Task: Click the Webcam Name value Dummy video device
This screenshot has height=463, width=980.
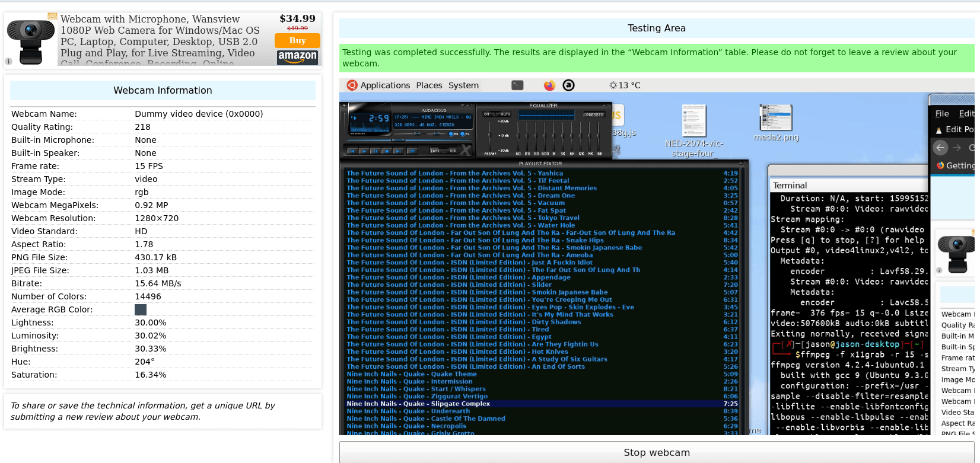Action: coord(199,114)
